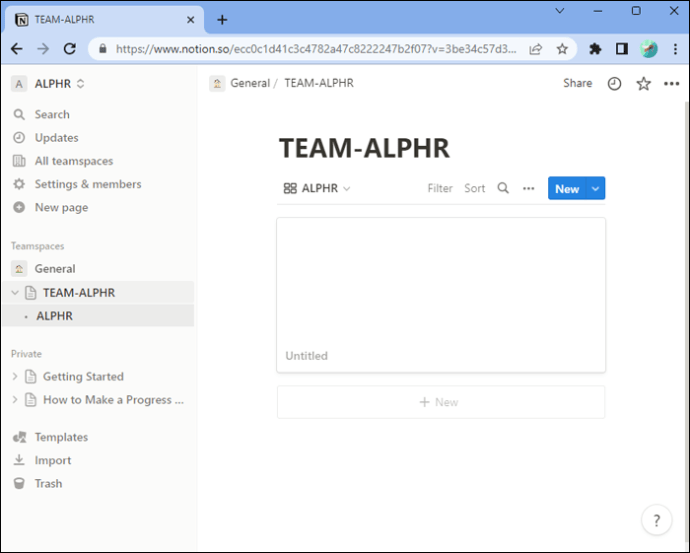Open Getting Started page

(x=83, y=377)
